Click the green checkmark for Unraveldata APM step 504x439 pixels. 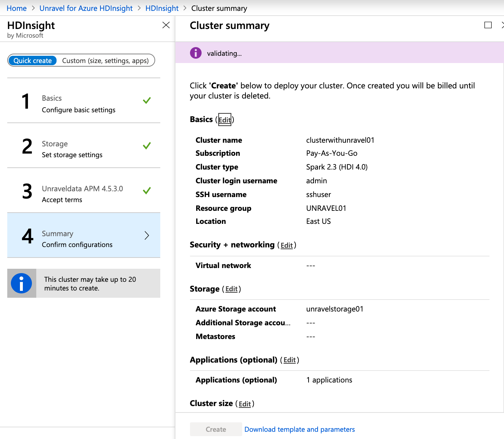pos(147,191)
